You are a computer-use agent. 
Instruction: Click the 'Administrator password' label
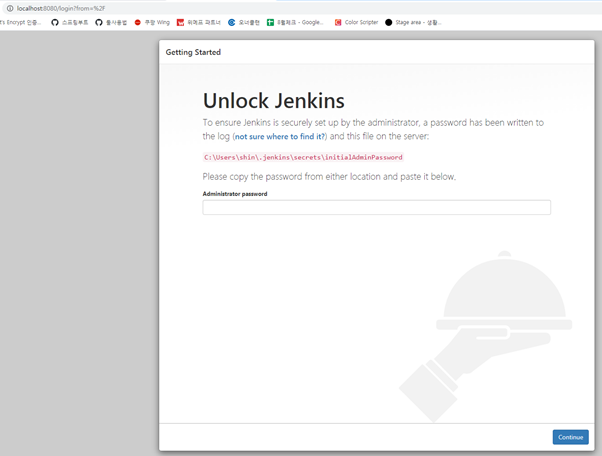point(235,194)
